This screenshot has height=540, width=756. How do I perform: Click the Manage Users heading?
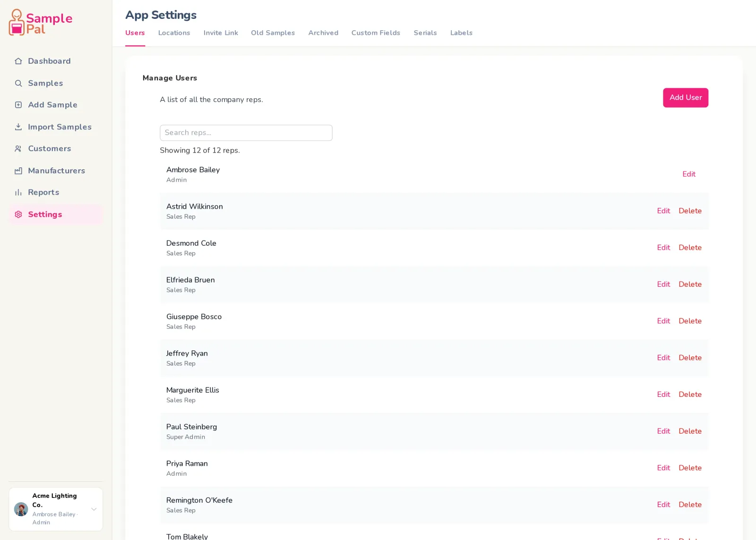pyautogui.click(x=170, y=78)
